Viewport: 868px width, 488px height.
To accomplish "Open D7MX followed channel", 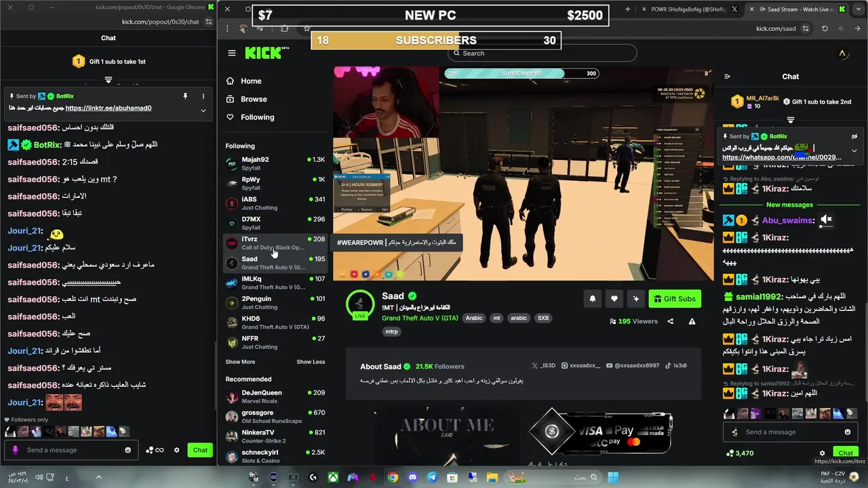I will click(275, 223).
